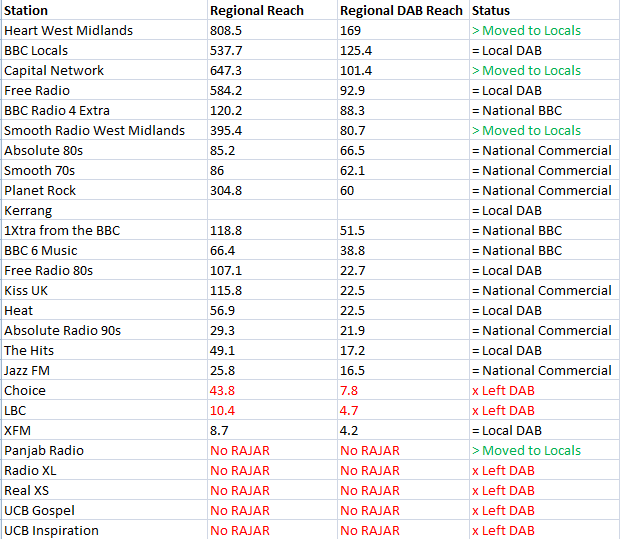Select the Jazz FM cell
Viewport: 620px width, 539px height.
(104, 370)
